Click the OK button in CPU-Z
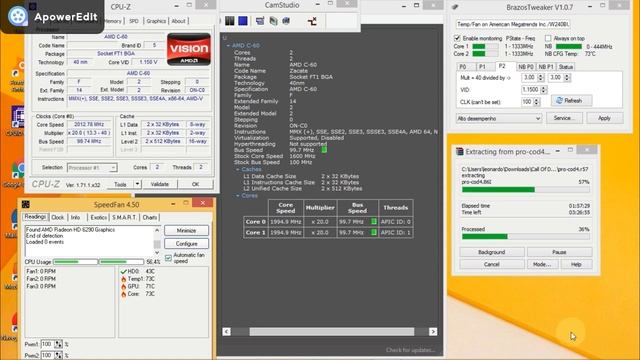The image size is (640, 360). 196,184
